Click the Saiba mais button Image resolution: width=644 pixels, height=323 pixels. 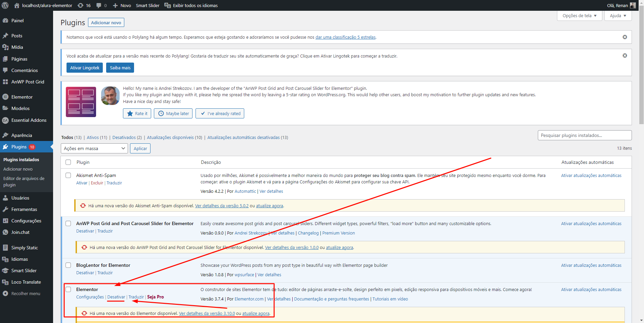pos(120,68)
